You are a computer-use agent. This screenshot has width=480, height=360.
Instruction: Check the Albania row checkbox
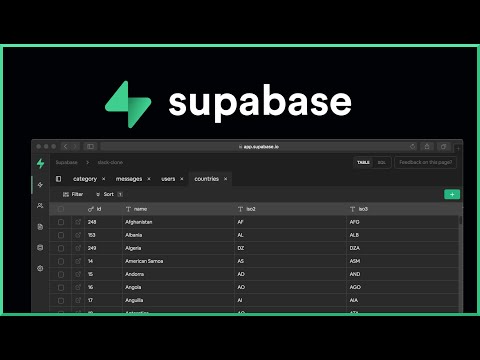tap(61, 235)
